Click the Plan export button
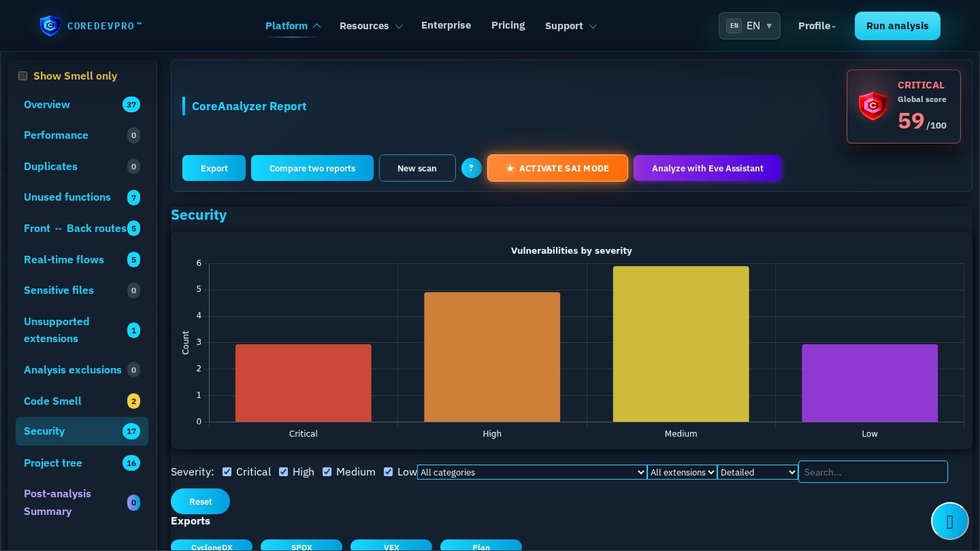 coord(481,546)
